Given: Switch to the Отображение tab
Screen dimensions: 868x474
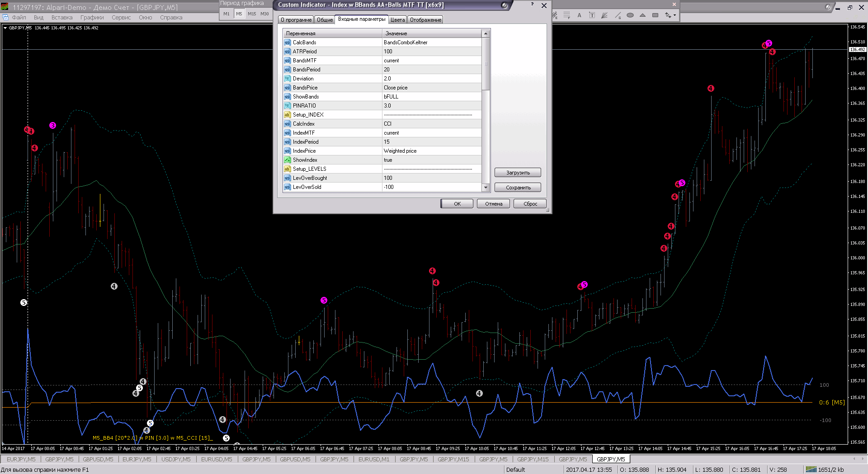Looking at the screenshot, I should click(x=425, y=20).
